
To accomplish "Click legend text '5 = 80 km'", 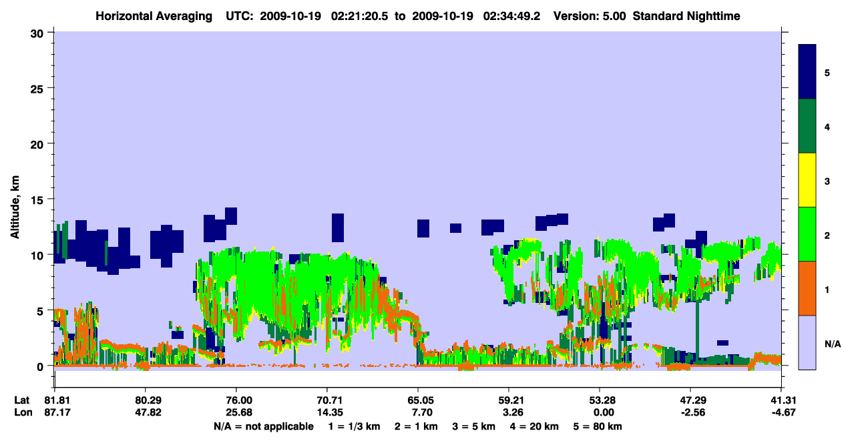I will click(x=598, y=426).
